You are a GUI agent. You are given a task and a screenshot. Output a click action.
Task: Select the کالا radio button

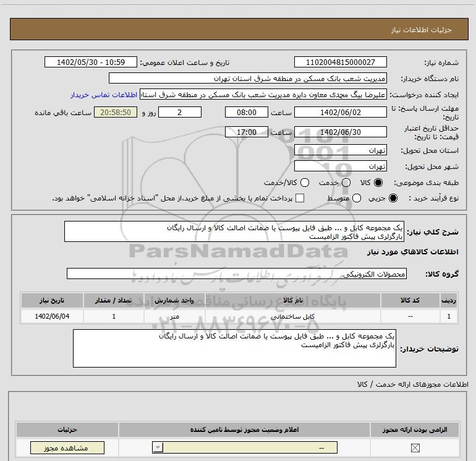point(378,183)
